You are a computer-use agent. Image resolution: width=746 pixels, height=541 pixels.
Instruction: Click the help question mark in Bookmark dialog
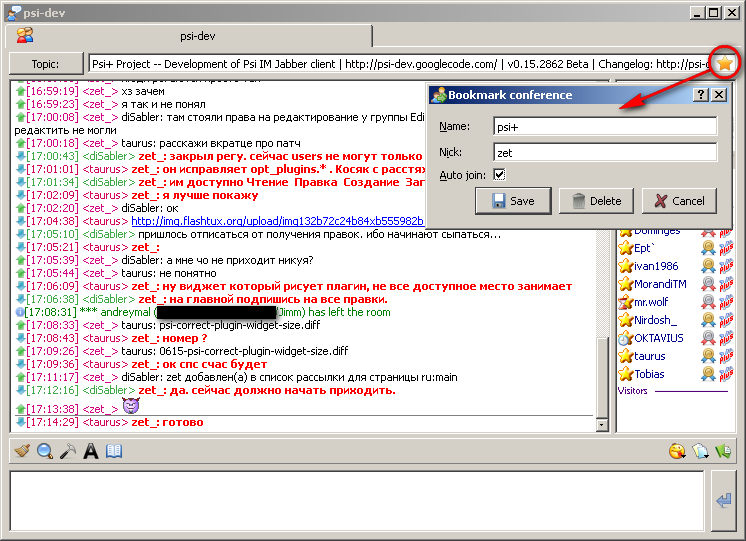702,94
